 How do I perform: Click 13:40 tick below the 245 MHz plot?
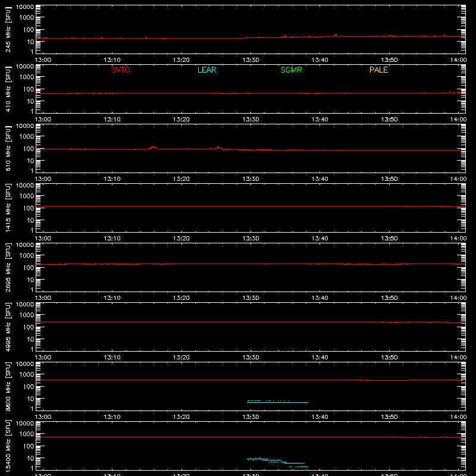point(320,60)
